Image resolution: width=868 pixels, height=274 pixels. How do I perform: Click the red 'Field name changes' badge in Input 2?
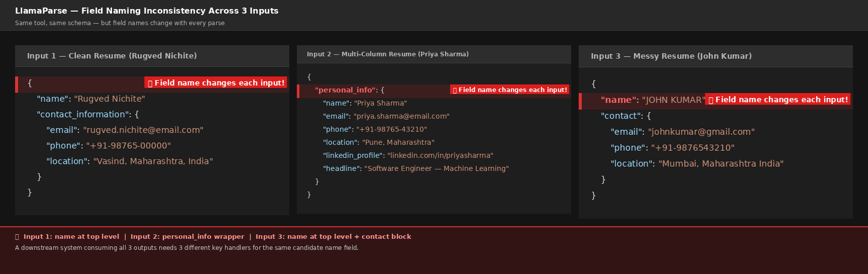click(509, 90)
